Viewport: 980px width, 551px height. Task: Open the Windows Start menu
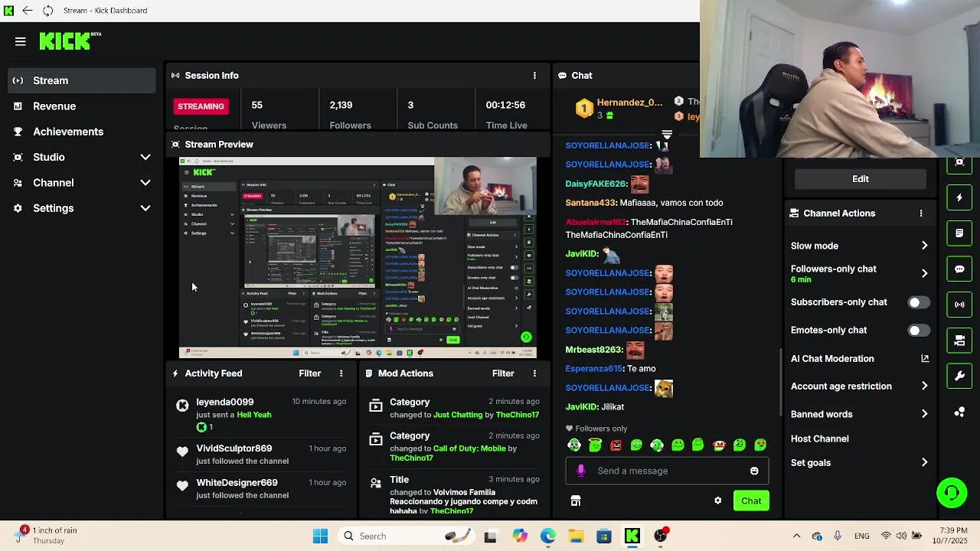[x=320, y=536]
